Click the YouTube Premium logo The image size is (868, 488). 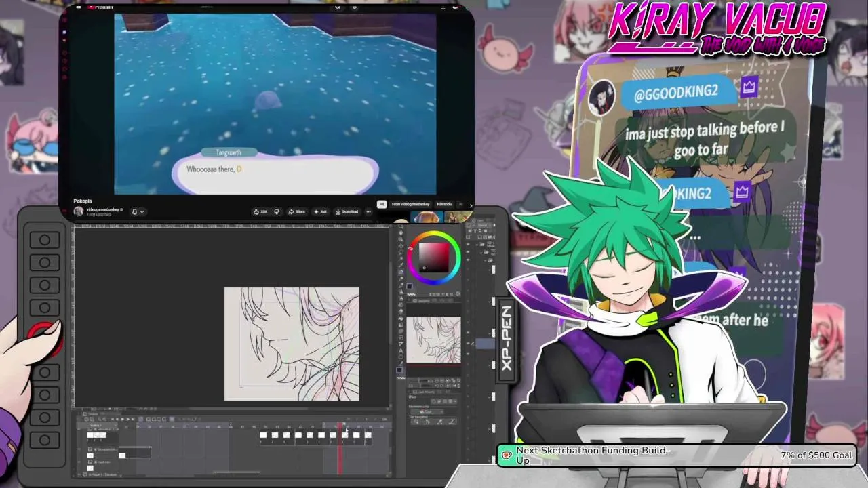point(102,7)
